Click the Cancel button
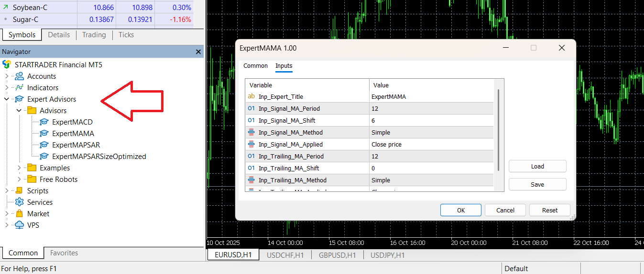The image size is (644, 274). [505, 210]
